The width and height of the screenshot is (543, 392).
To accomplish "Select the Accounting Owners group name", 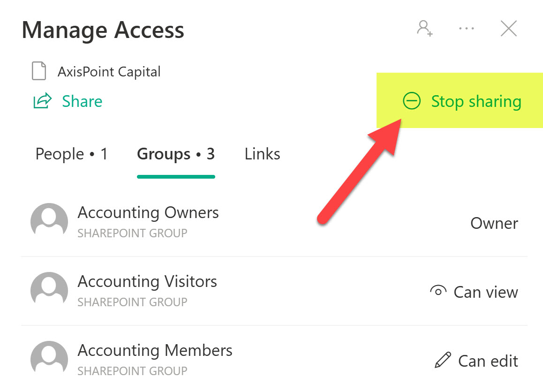I will click(x=148, y=213).
